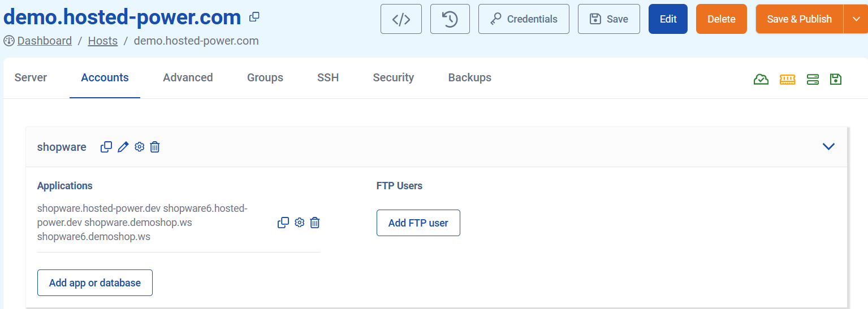Click the shopware.hosted-power.dev application domains text
The height and width of the screenshot is (309, 868).
(142, 223)
